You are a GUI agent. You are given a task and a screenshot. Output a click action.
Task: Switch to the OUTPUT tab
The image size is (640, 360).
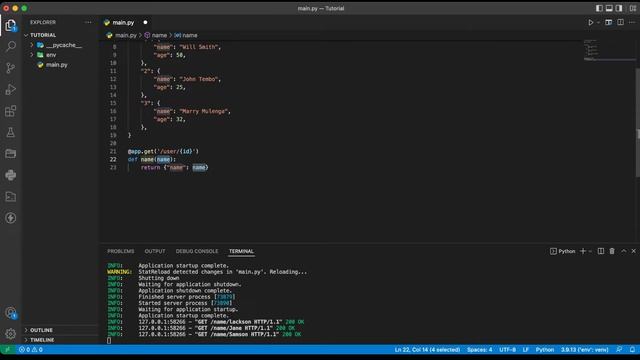(155, 251)
